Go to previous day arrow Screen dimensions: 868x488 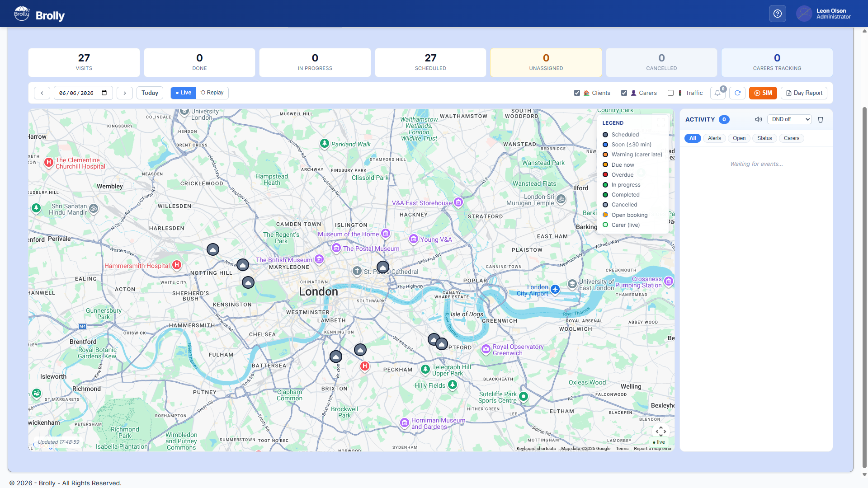point(42,93)
